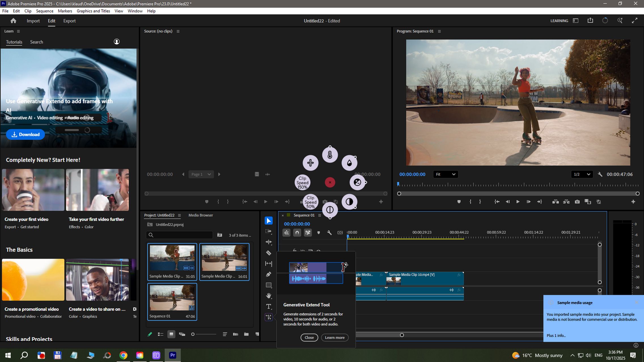644x362 pixels.
Task: Open the Graphics and Titles menu
Action: (x=93, y=11)
